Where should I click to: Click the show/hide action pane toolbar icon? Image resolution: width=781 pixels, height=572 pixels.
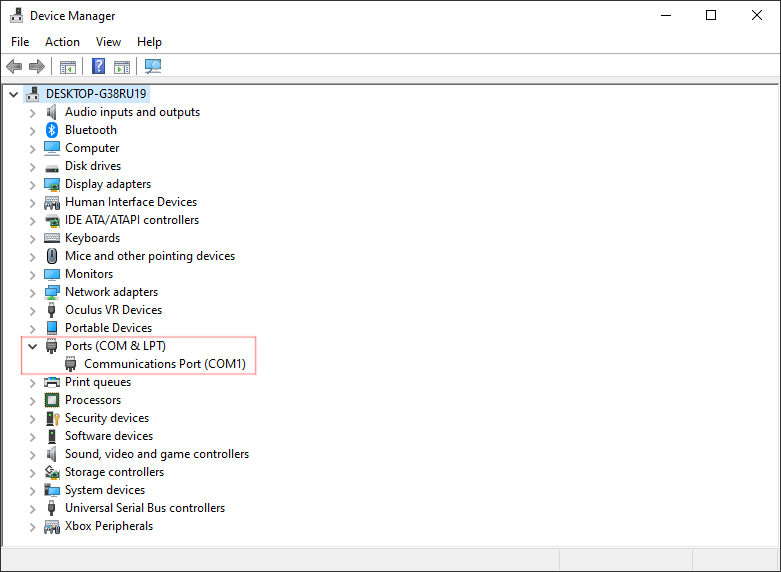[x=122, y=67]
